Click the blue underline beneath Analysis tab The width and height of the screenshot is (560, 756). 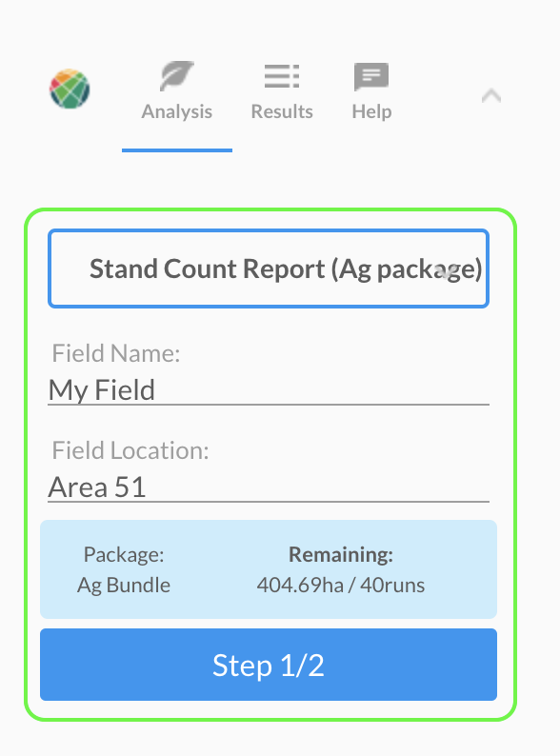177,150
